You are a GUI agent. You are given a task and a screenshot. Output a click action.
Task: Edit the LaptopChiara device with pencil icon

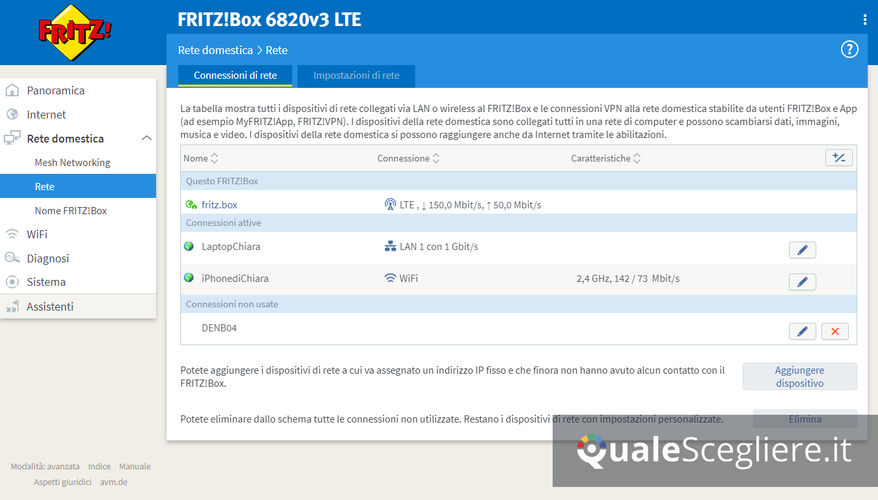[802, 250]
